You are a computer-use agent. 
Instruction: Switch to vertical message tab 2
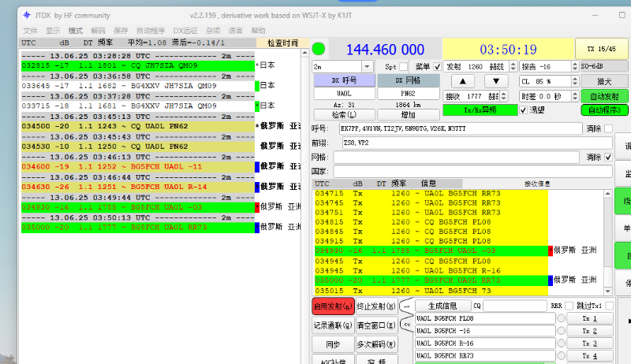[x=406, y=325]
